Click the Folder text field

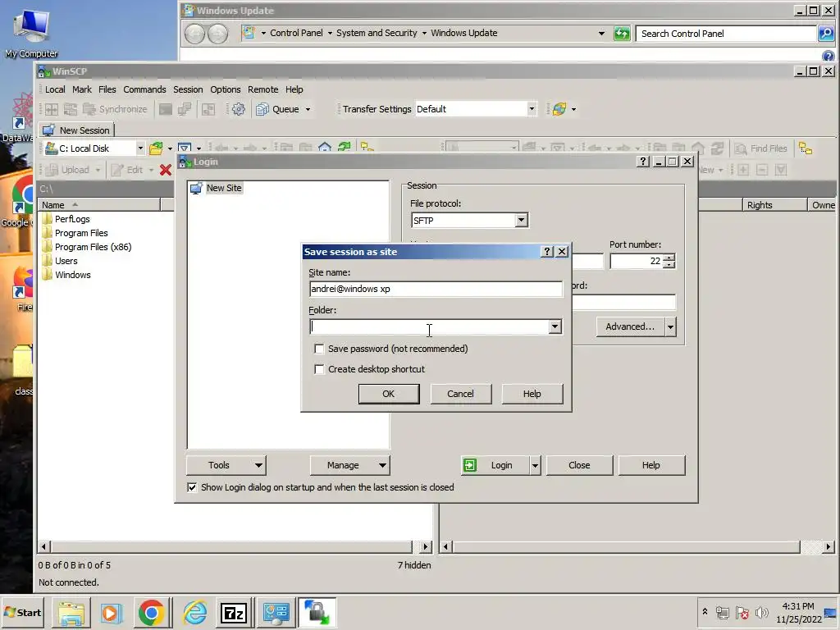tap(429, 326)
